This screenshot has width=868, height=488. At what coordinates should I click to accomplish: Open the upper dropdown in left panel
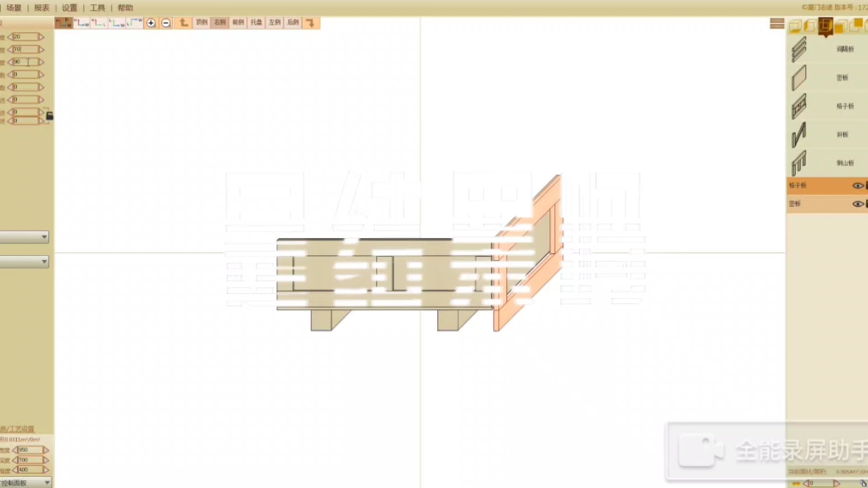(x=25, y=237)
